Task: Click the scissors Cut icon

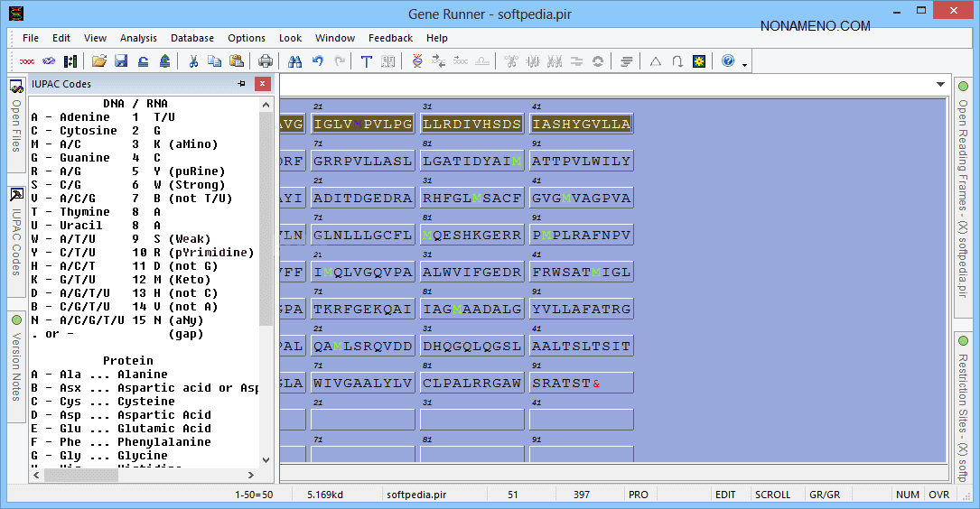Action: (192, 61)
